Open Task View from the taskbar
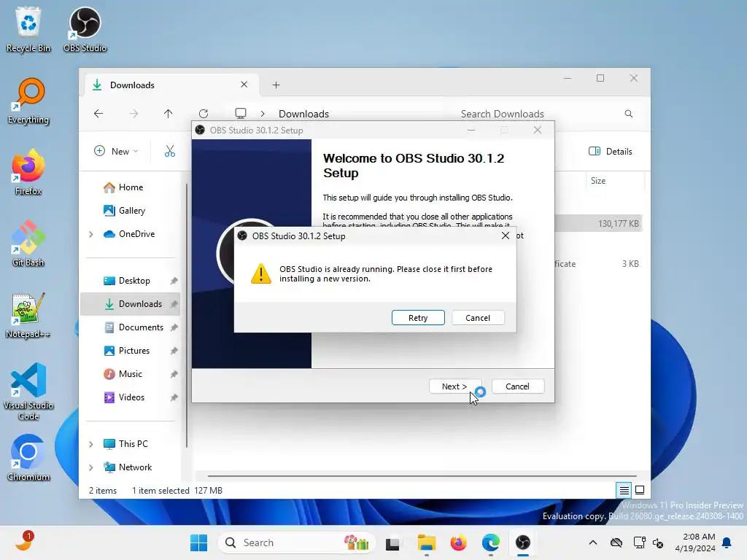Image resolution: width=747 pixels, height=560 pixels. [392, 542]
